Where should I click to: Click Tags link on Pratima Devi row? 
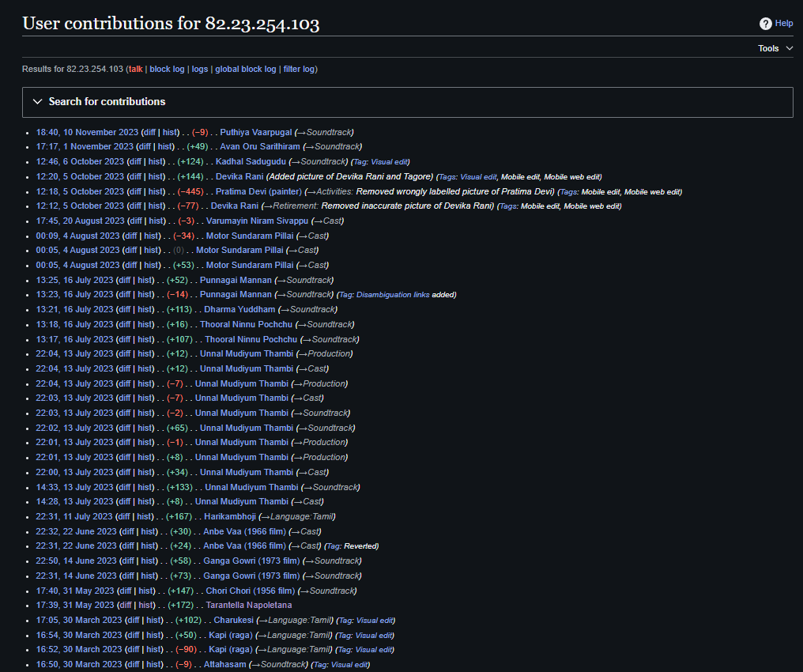[568, 192]
